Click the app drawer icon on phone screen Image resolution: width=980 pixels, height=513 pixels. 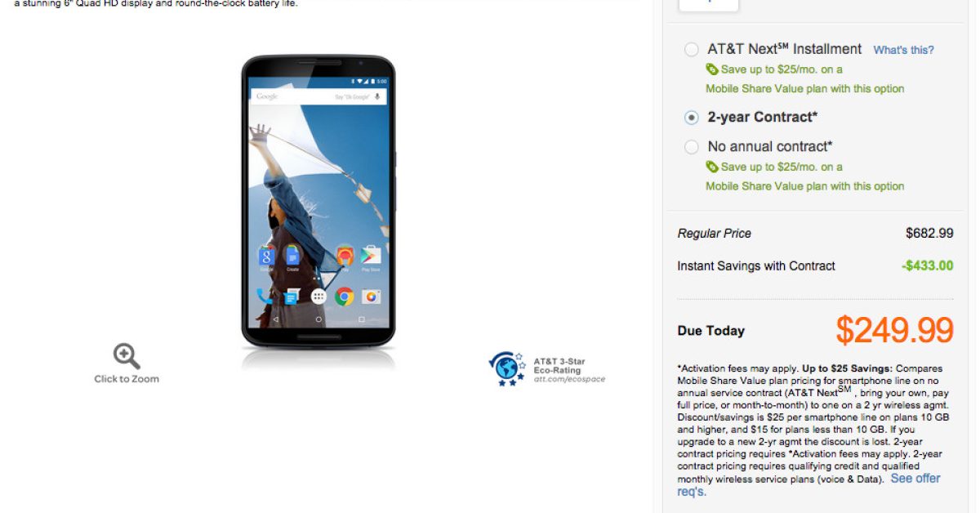[318, 297]
